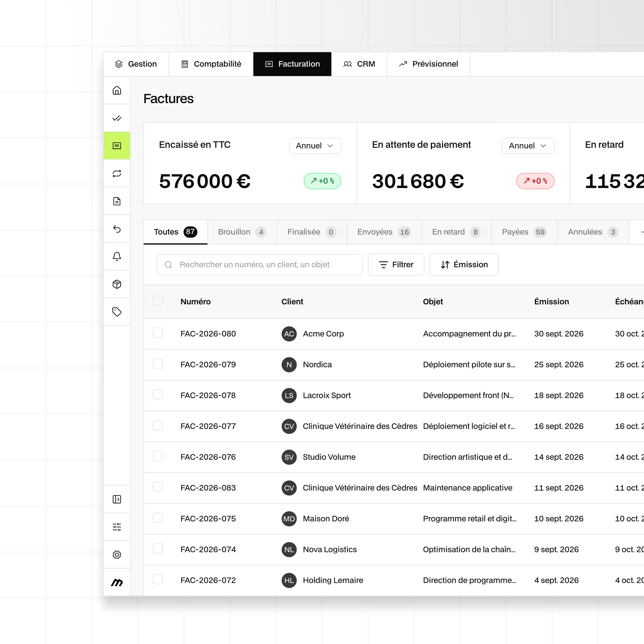Switch to the Comptabilité tab

[x=211, y=64]
